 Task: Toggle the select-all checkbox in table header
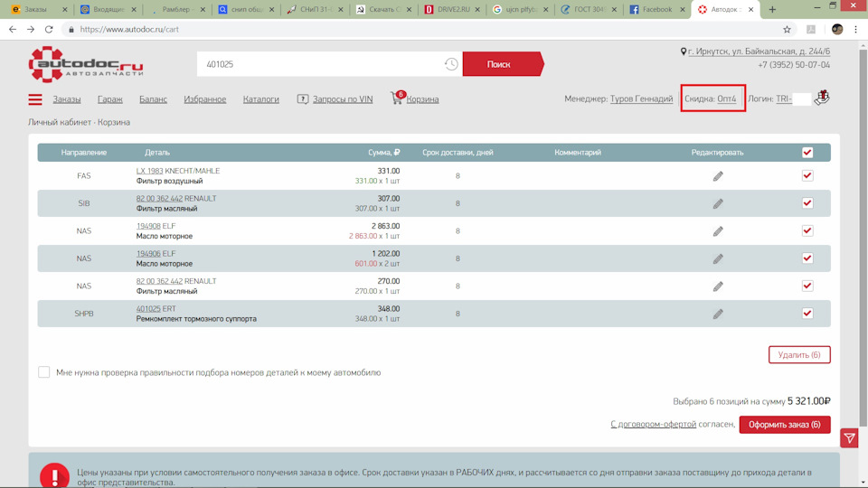click(807, 152)
